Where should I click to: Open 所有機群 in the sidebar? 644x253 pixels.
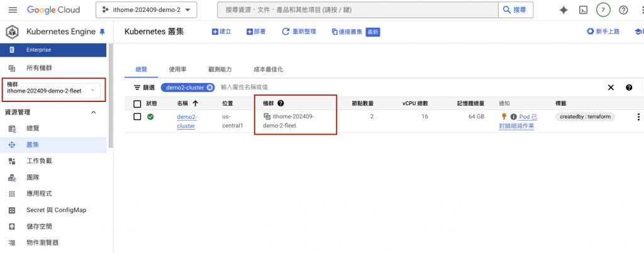click(x=53, y=68)
